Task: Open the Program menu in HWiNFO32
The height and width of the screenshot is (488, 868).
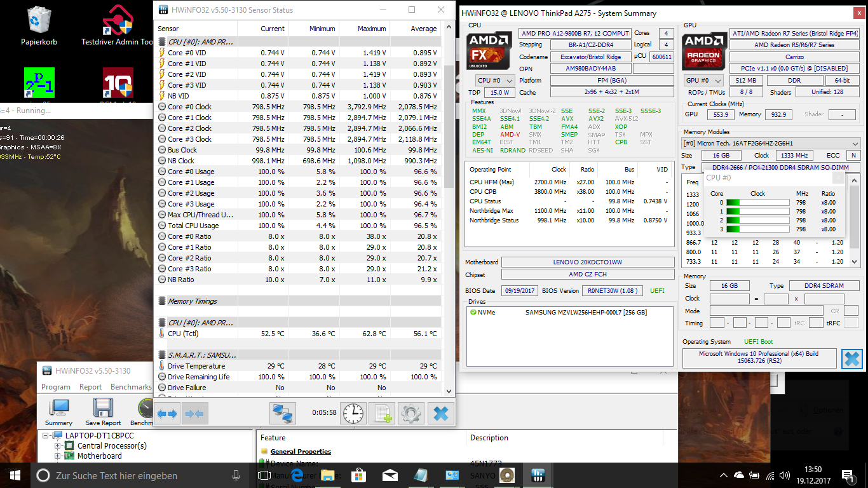Action: (56, 387)
